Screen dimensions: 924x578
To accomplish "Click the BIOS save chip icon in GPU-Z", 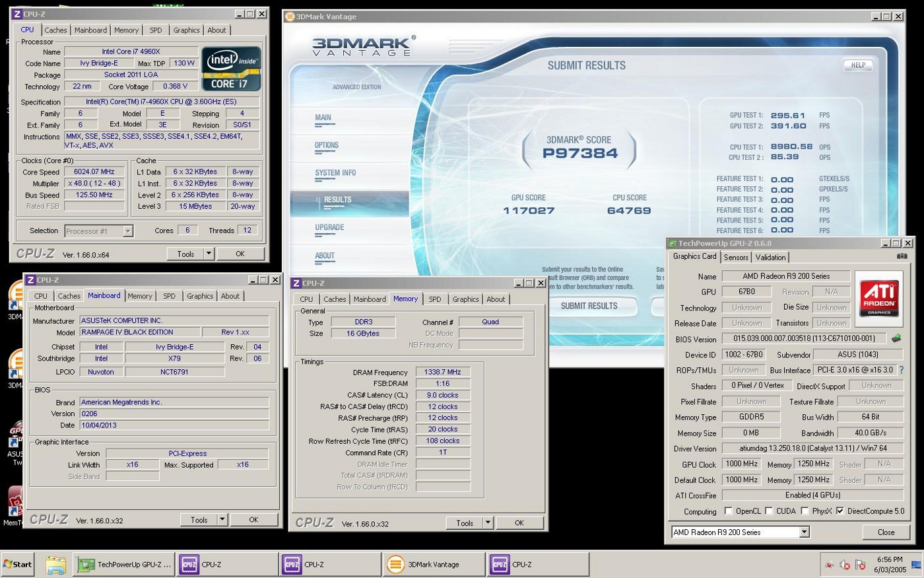I will (896, 339).
